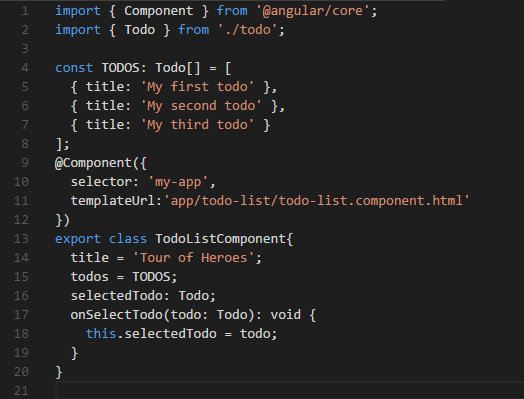
Task: Place cursor on empty line 21
Action: pos(287,390)
